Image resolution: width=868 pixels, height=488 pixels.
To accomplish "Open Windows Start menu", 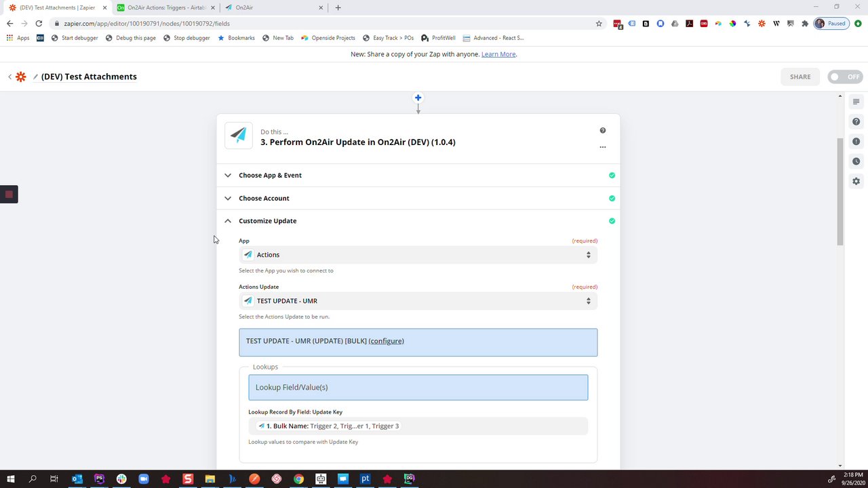I will [10, 479].
